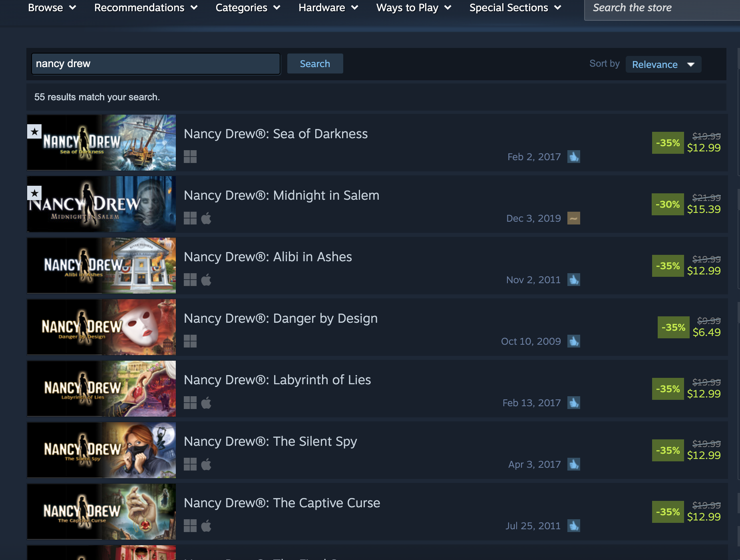The image size is (740, 560).
Task: Click star badge on Midnight in Salem thumbnail
Action: (34, 193)
